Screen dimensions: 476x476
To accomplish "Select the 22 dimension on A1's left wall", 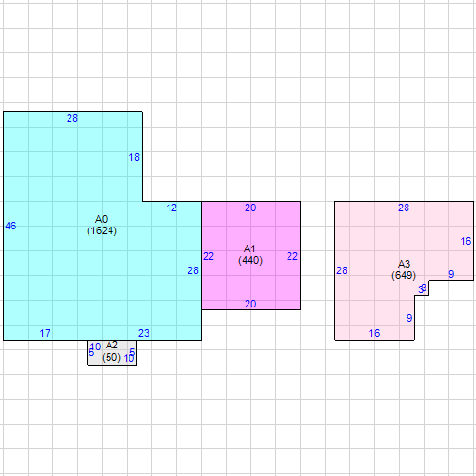I will 208,256.
